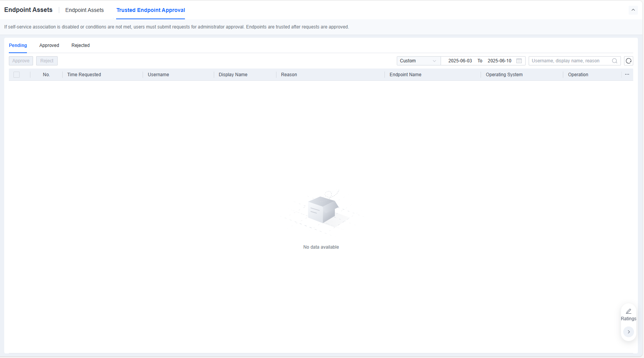
Task: Click the Display Name column header
Action: (233, 75)
